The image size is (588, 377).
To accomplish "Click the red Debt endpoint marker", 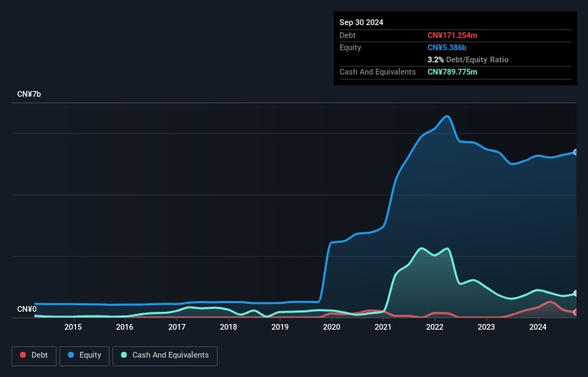I will (576, 312).
